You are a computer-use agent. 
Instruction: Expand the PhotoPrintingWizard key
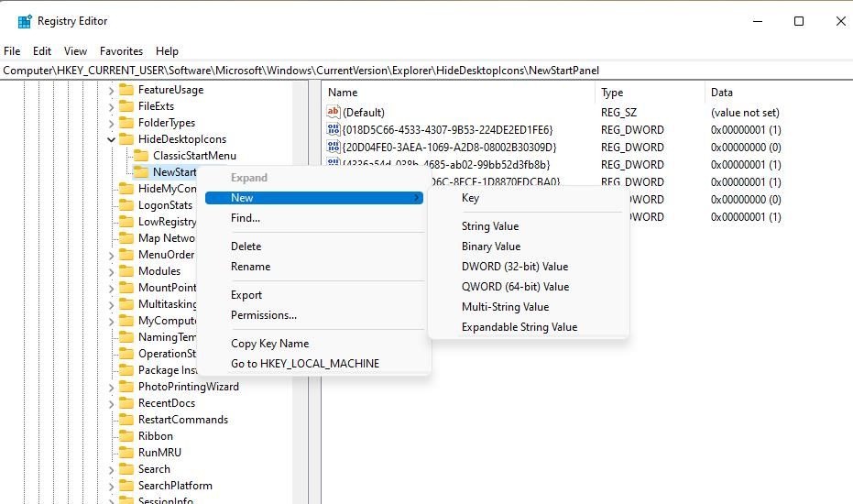pyautogui.click(x=111, y=388)
